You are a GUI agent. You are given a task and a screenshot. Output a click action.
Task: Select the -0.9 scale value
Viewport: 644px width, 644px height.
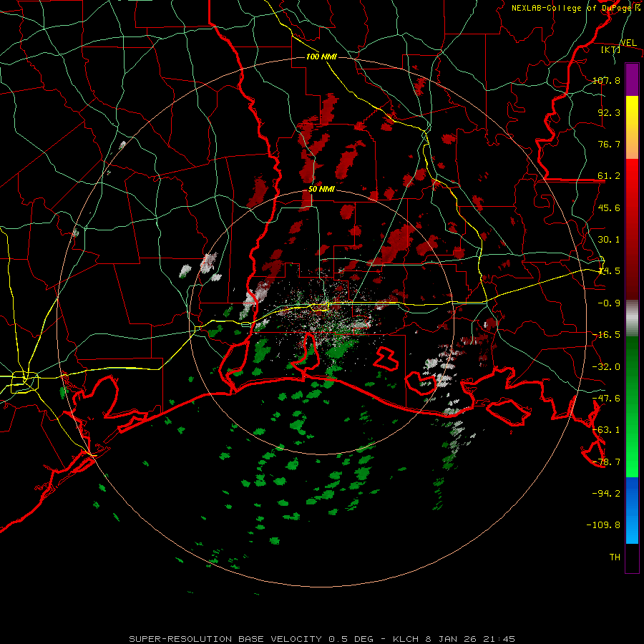(x=609, y=303)
